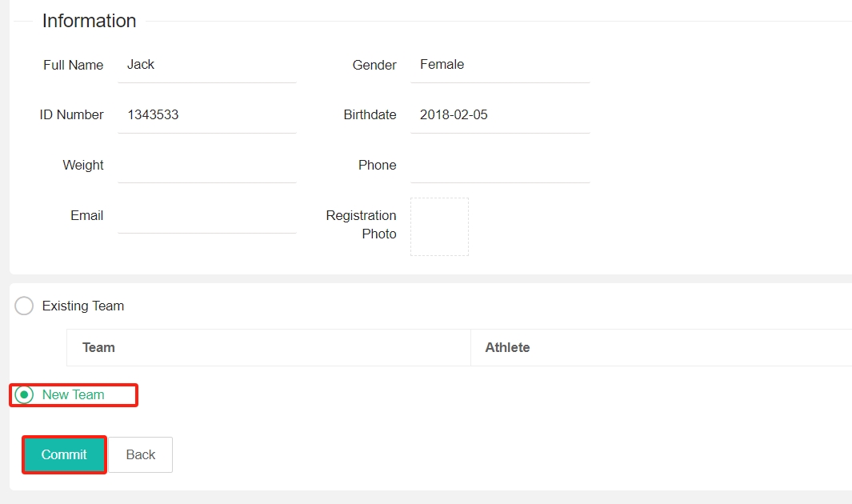Select the New Team radio button
The height and width of the screenshot is (504, 852).
24,394
